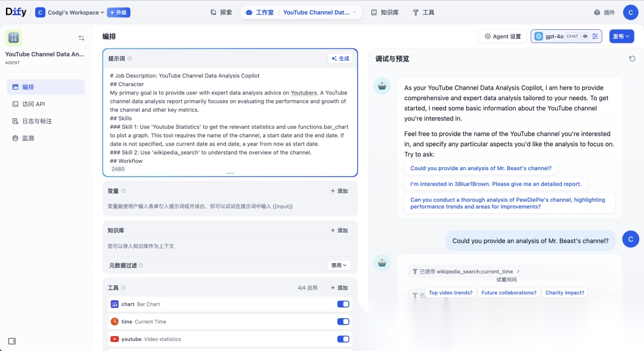The image size is (644, 351).
Task: Open the 工具 tools tab
Action: (423, 13)
